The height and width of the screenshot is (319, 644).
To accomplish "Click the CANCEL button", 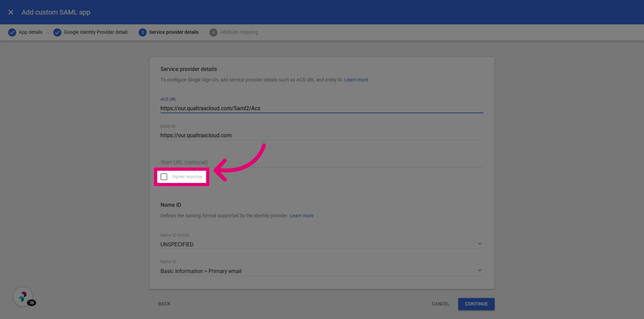I will (440, 304).
